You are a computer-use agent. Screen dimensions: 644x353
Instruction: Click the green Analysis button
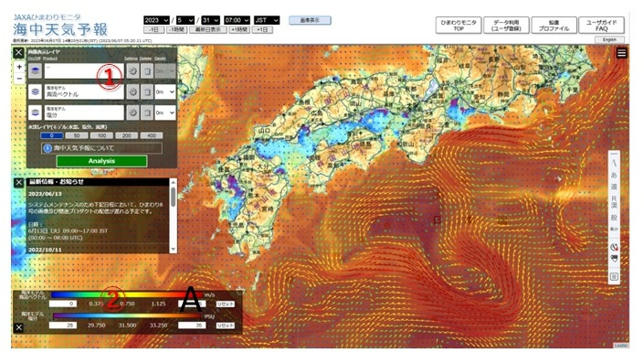(x=101, y=161)
